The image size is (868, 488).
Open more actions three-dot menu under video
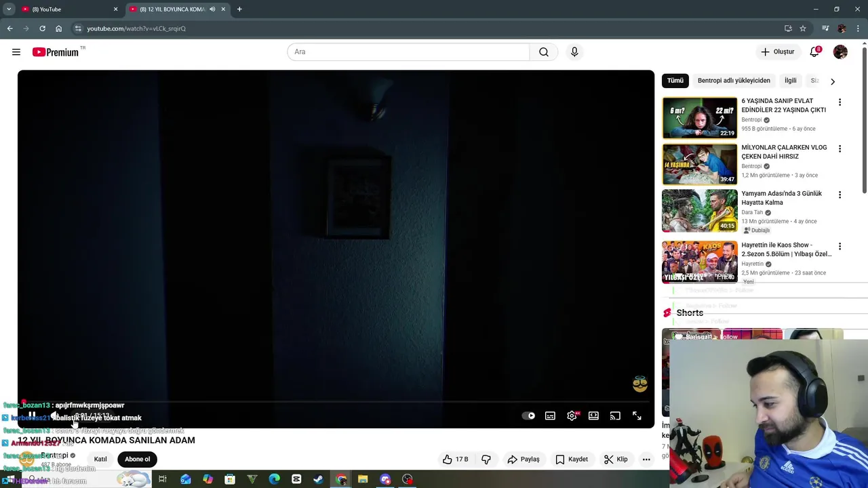(646, 460)
